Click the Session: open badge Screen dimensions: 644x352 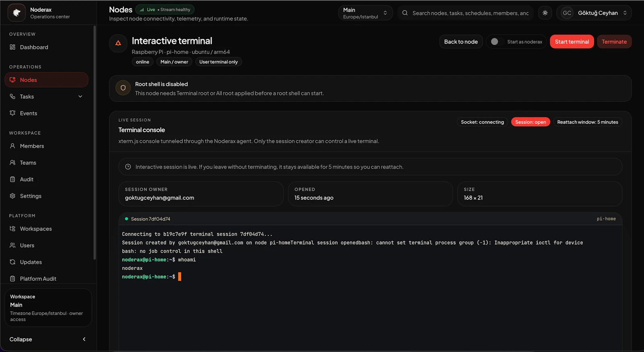(530, 122)
